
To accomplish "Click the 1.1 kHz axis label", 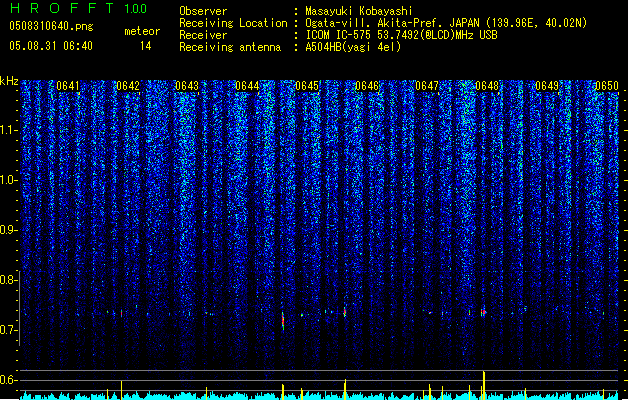I will tap(8, 130).
